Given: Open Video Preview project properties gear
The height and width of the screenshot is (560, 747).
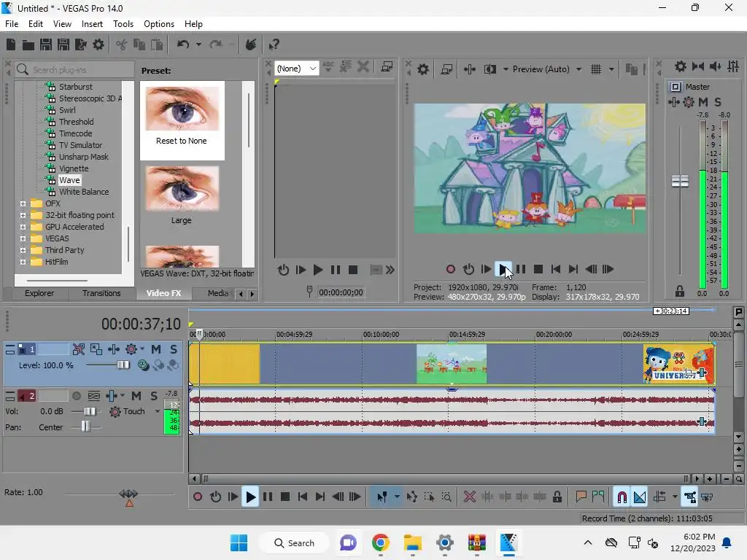Looking at the screenshot, I should [x=422, y=69].
